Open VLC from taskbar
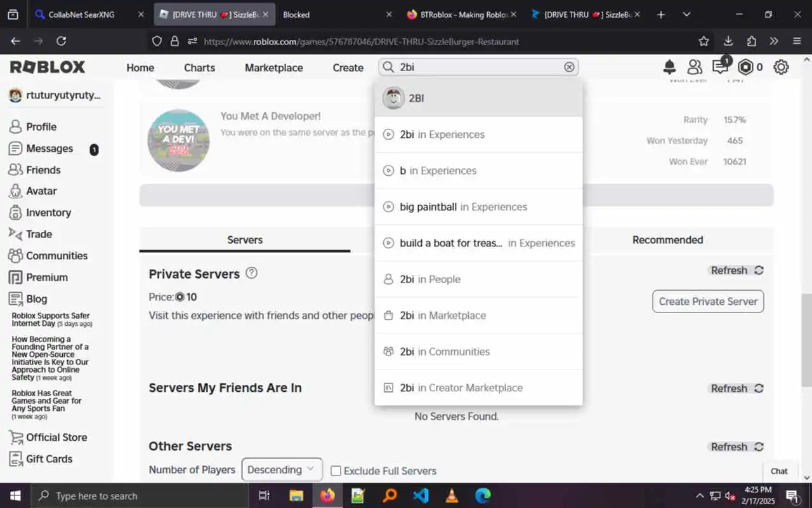This screenshot has width=812, height=508. (452, 496)
